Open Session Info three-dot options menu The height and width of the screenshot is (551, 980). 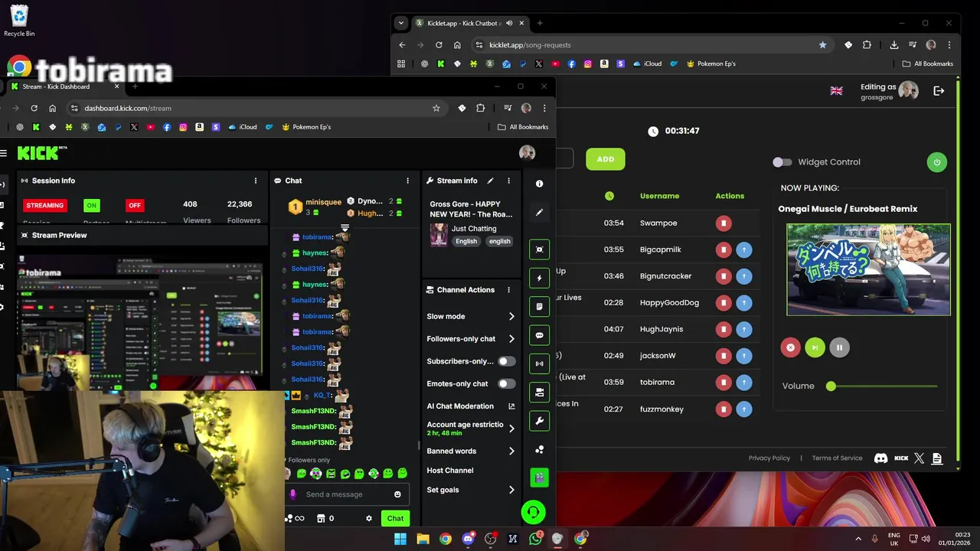[256, 181]
